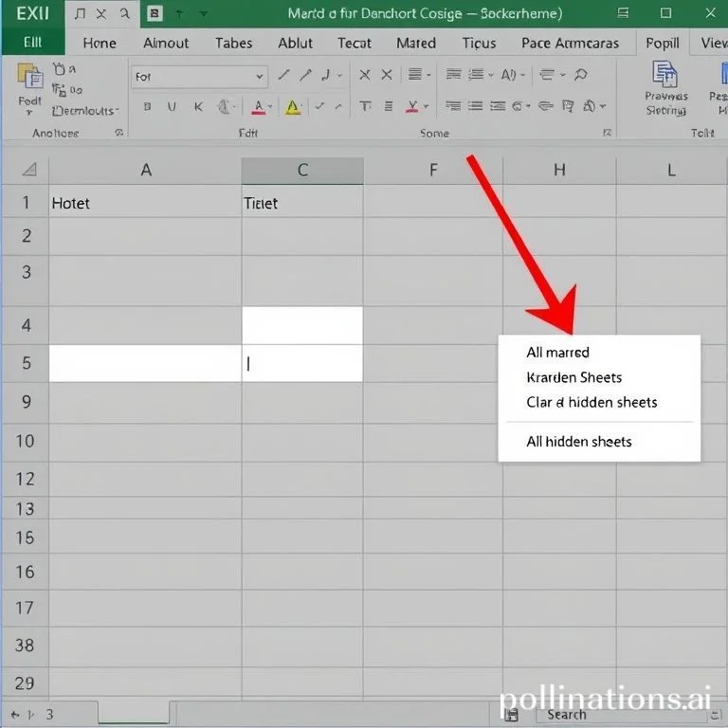Click the yellow highlight fill icon
The height and width of the screenshot is (728, 728).
(293, 107)
